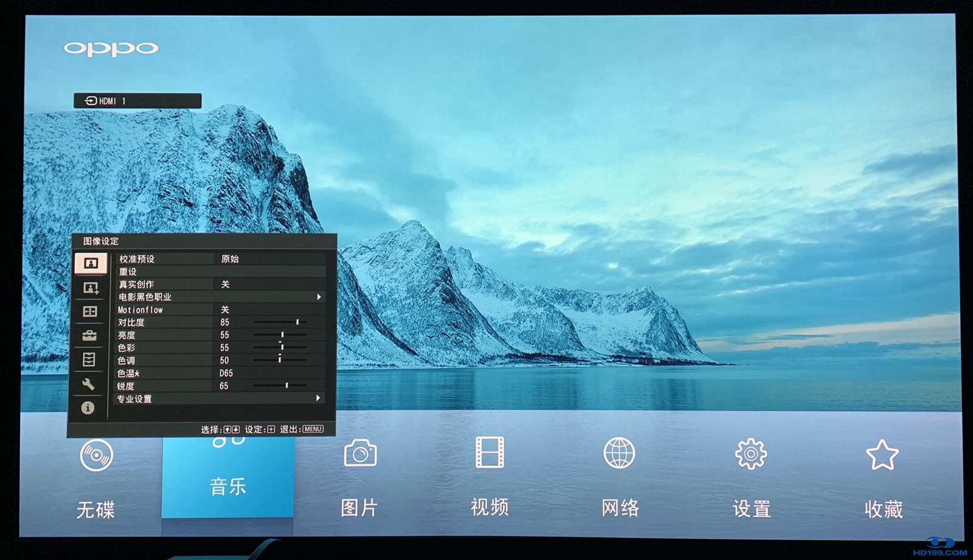
Task: Open 设置 gear icon
Action: [751, 454]
